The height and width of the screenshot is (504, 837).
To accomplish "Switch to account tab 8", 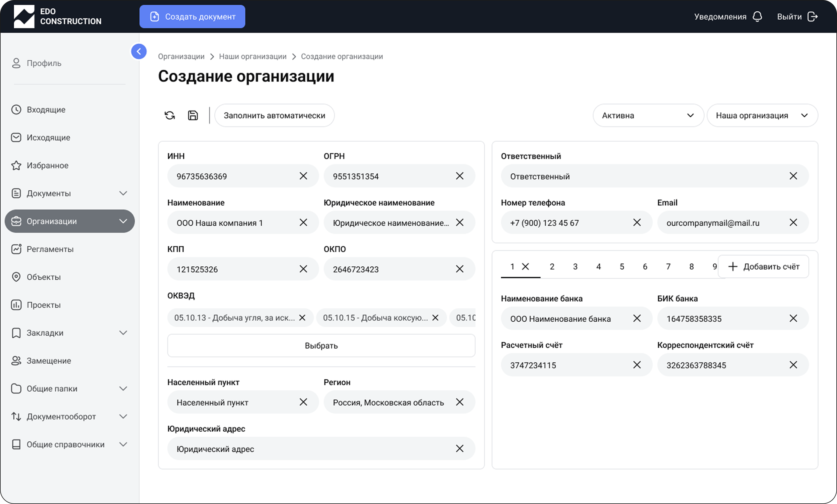I will pos(691,267).
